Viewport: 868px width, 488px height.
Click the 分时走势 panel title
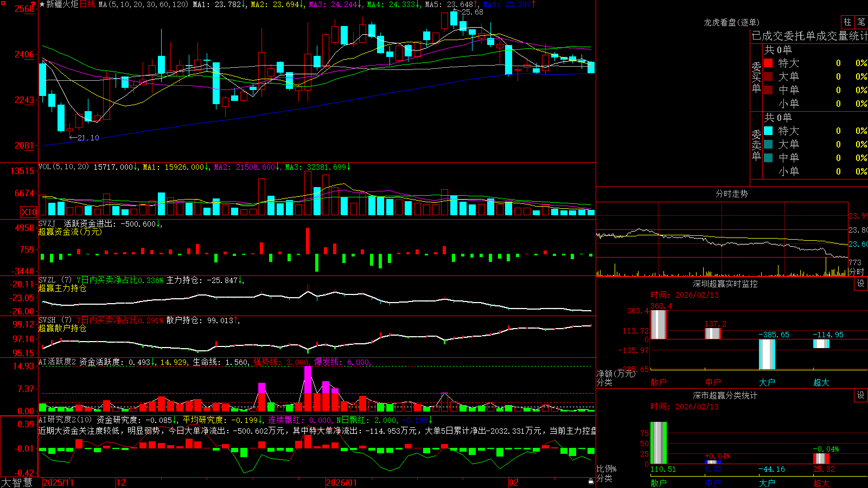coord(731,194)
